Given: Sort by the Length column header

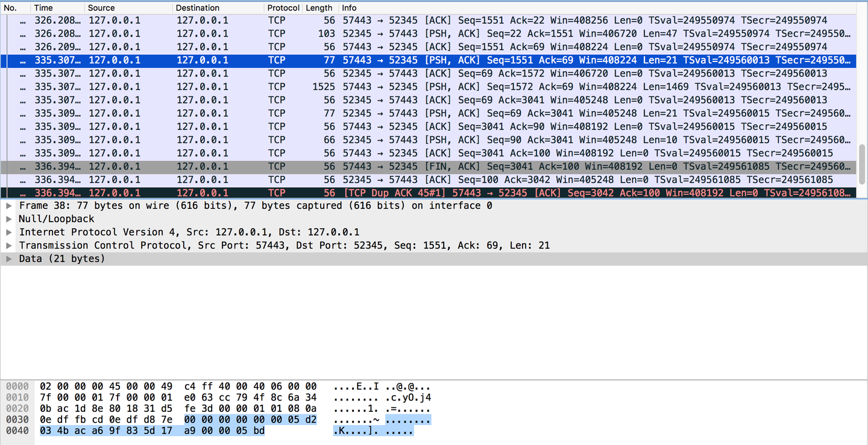Looking at the screenshot, I should pos(319,8).
